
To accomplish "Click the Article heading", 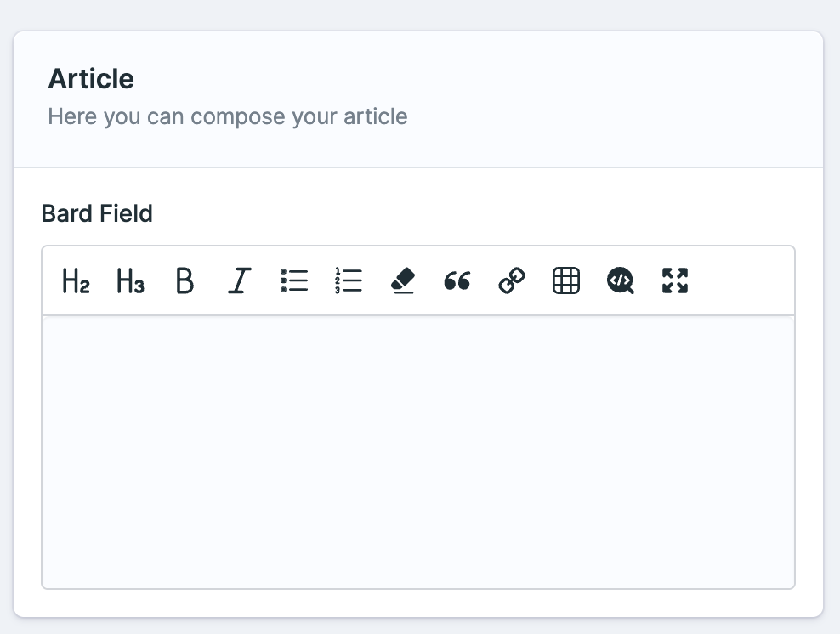I will click(91, 78).
